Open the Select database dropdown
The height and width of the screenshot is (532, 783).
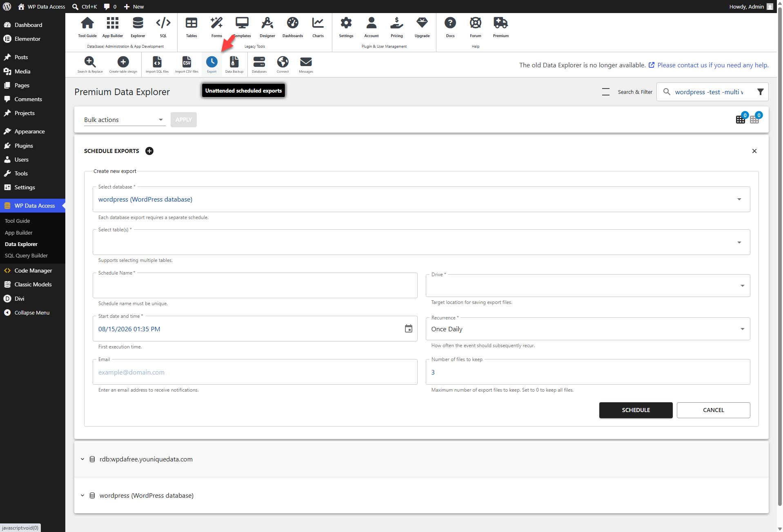click(421, 199)
